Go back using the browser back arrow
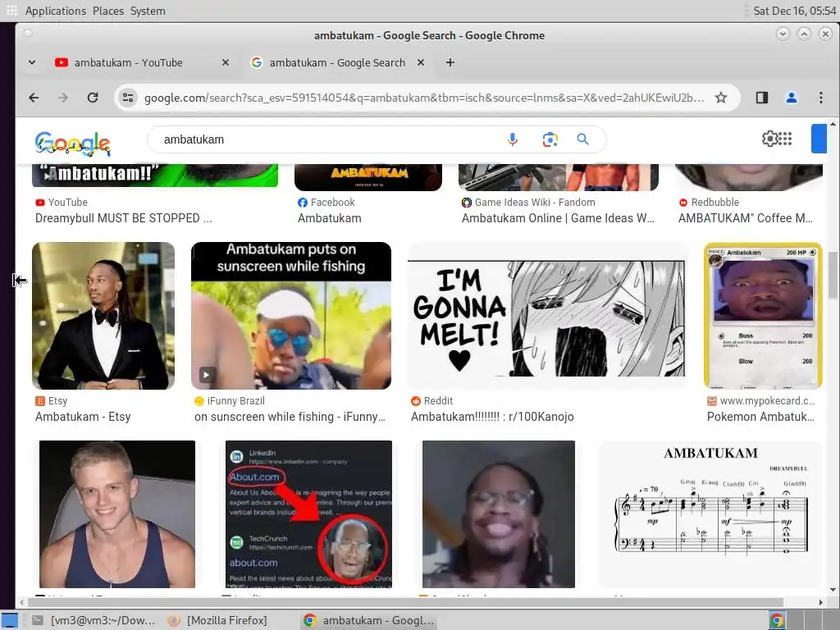This screenshot has height=630, width=840. click(x=34, y=98)
